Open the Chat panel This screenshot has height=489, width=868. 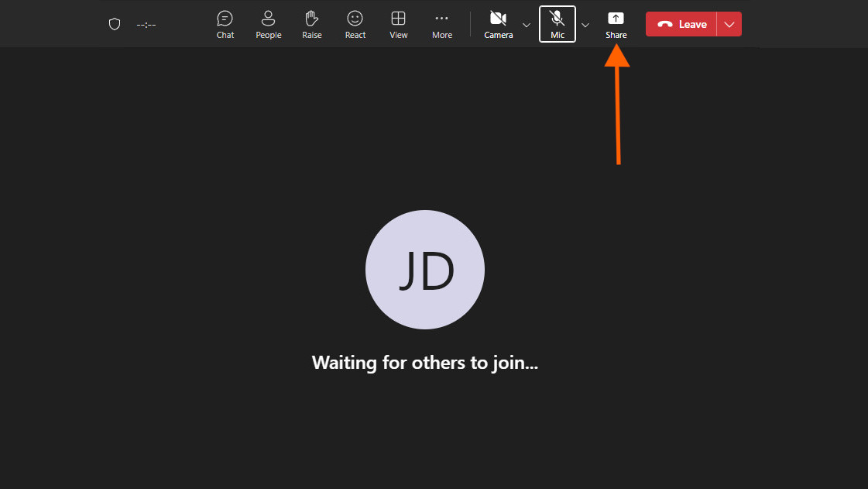click(x=225, y=24)
